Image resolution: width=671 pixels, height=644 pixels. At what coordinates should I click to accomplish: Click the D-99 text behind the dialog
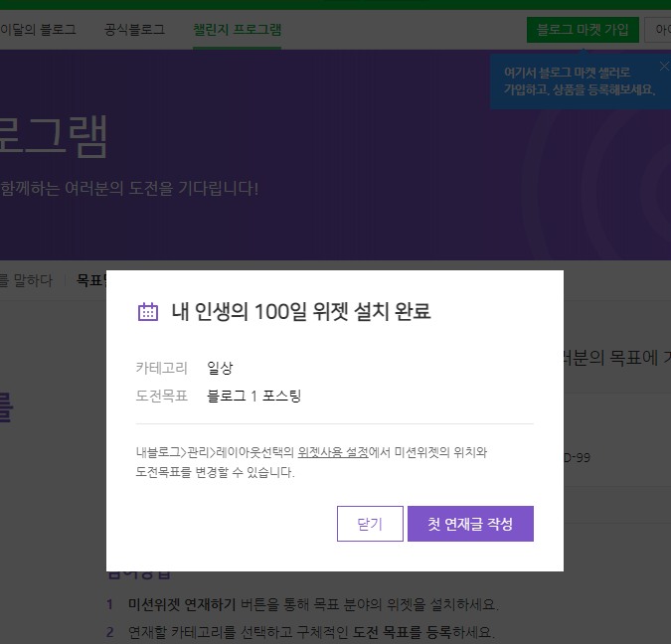(x=577, y=458)
